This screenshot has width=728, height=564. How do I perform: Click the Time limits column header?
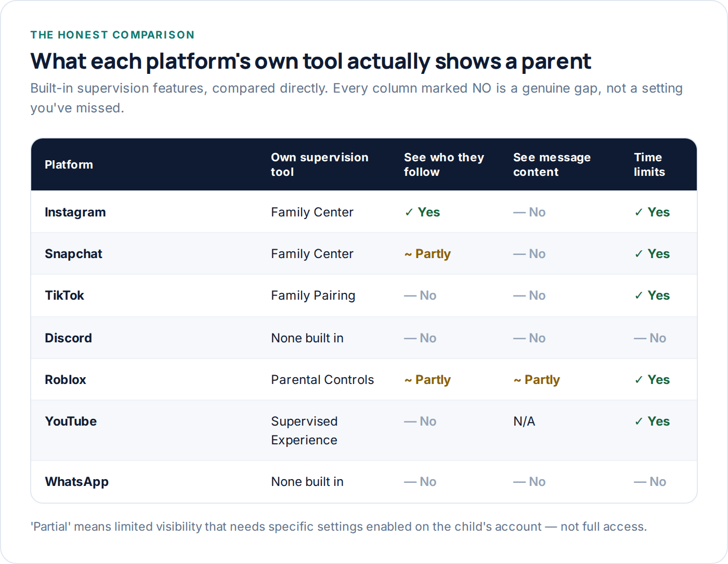[649, 164]
